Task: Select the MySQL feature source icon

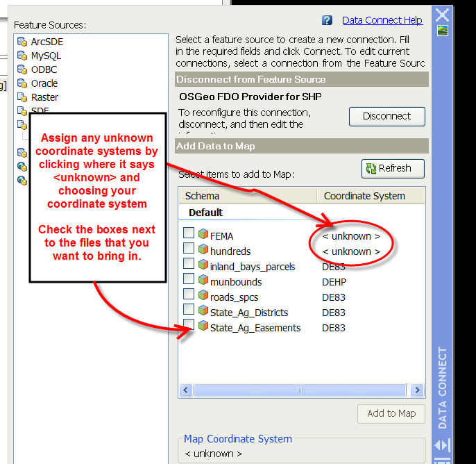Action: (x=22, y=56)
